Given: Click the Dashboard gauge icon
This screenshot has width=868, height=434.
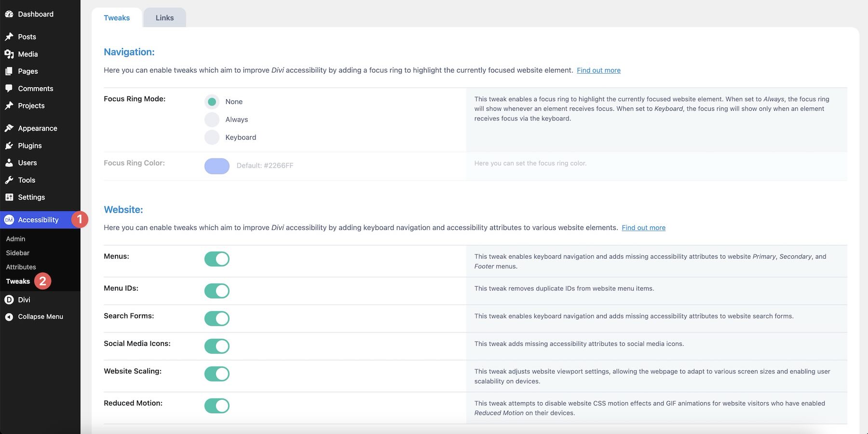Looking at the screenshot, I should tap(9, 14).
